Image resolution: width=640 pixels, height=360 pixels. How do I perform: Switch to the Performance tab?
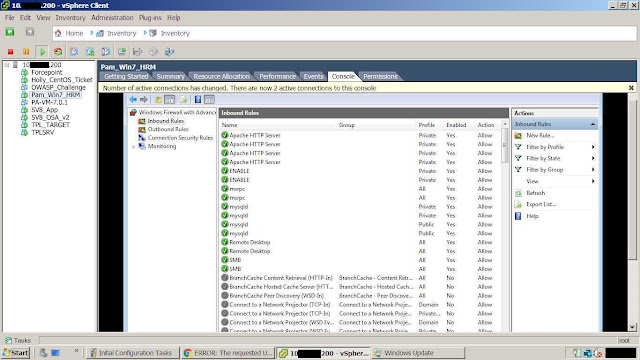(278, 76)
